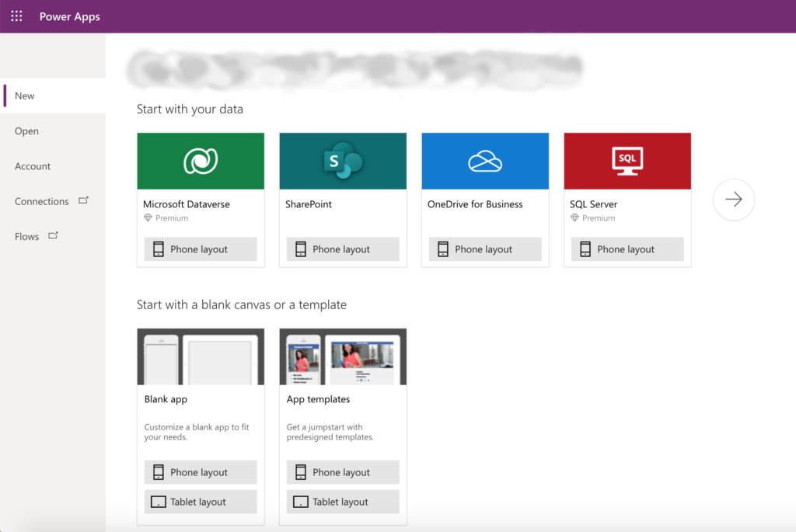Click the 'Start with your data' heading
796x532 pixels.
[190, 109]
